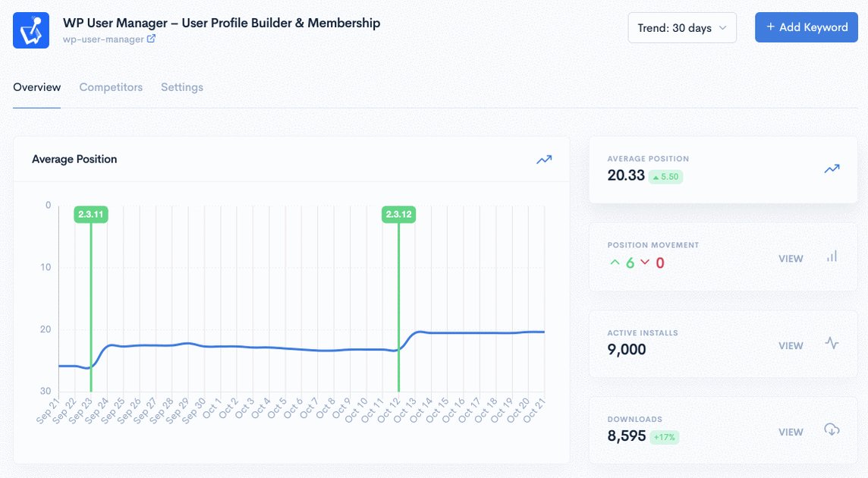The width and height of the screenshot is (868, 478).
Task: Open external link icon beside wp-user-manager
Action: (151, 39)
